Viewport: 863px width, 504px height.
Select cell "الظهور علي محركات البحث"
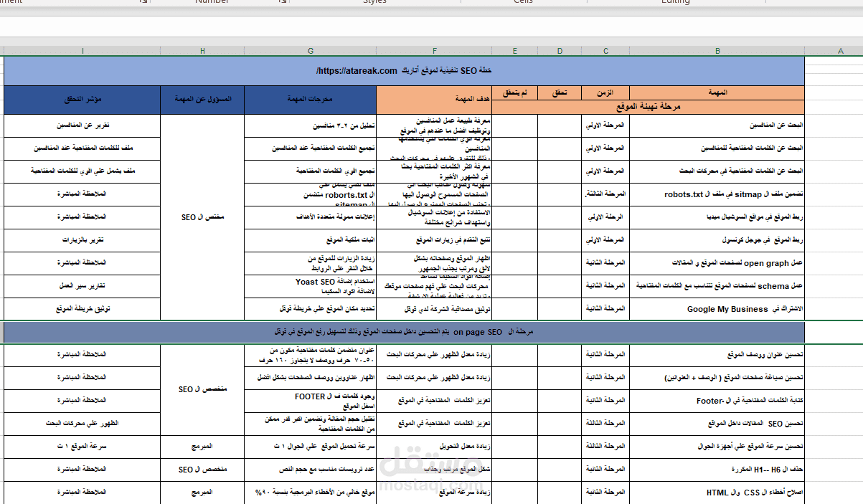82,423
